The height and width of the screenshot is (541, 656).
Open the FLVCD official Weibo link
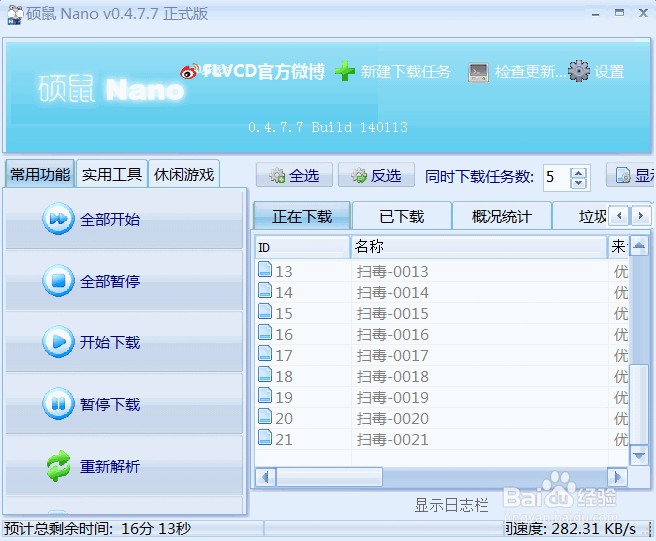click(264, 72)
